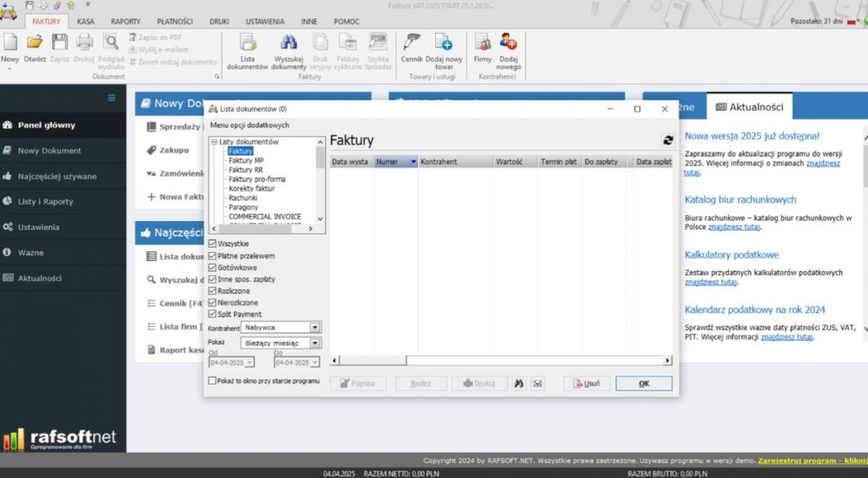Toggle the Rozliczone checkbox

click(x=212, y=291)
